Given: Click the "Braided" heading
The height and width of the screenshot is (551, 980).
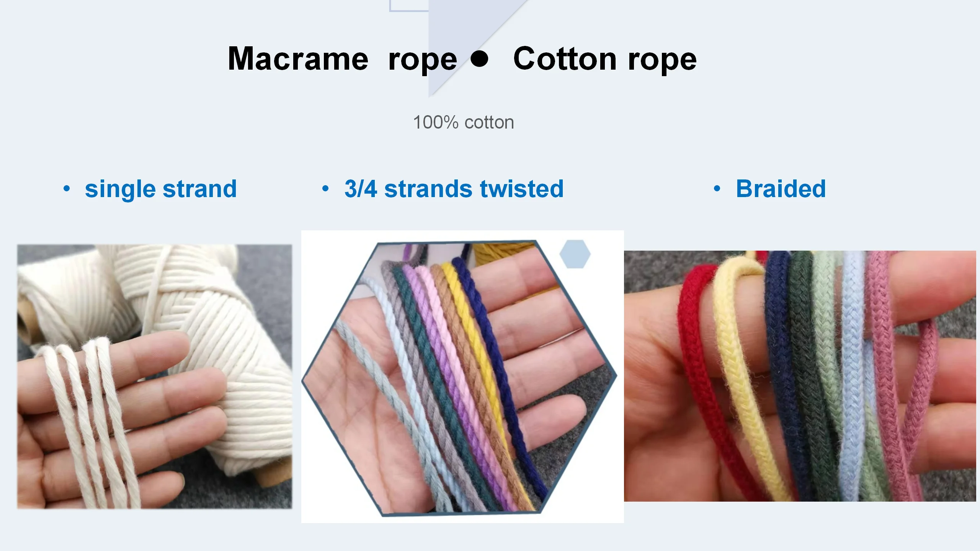Looking at the screenshot, I should (781, 189).
